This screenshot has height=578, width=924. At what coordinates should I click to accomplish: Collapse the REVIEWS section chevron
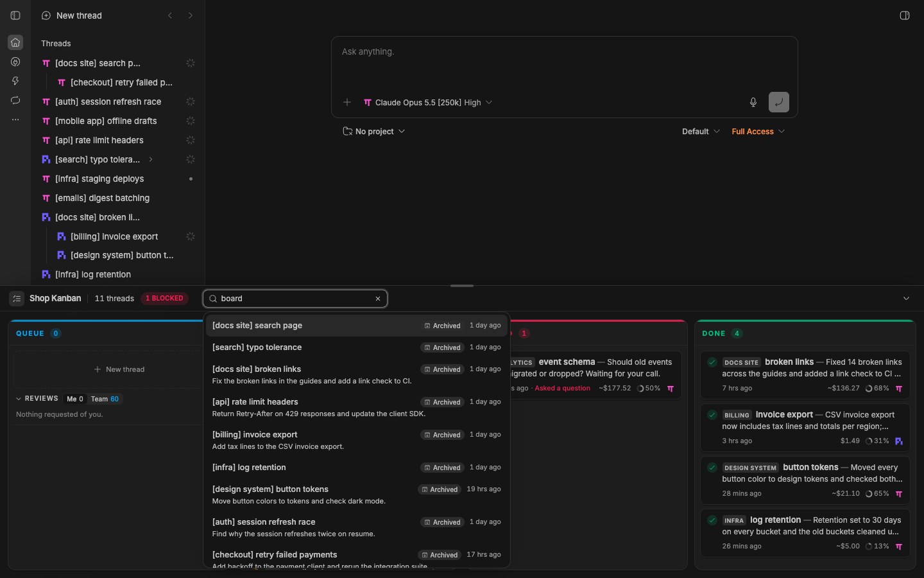(x=19, y=399)
